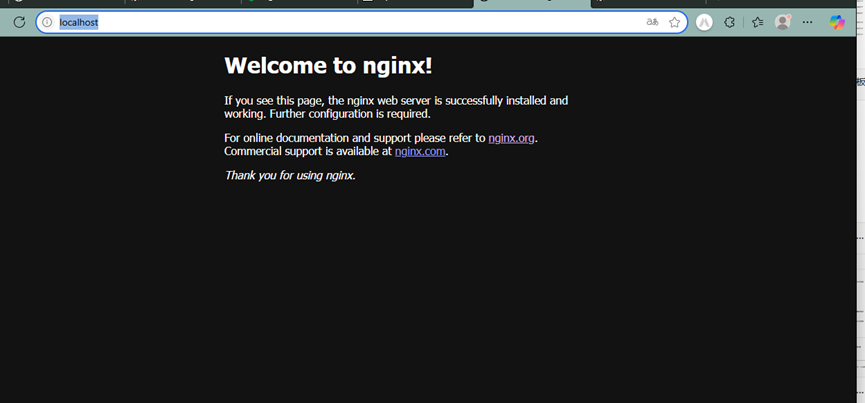
Task: Reload the page with the refresh icon
Action: pyautogui.click(x=19, y=22)
